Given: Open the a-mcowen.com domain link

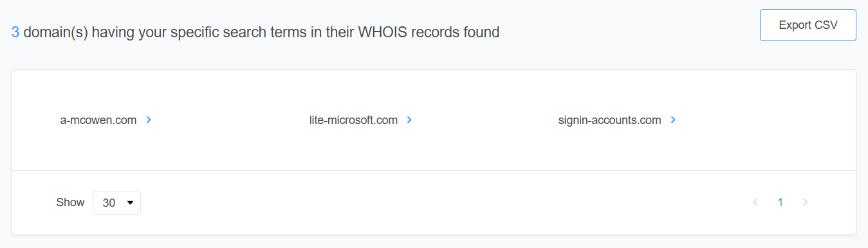Looking at the screenshot, I should pyautogui.click(x=98, y=120).
